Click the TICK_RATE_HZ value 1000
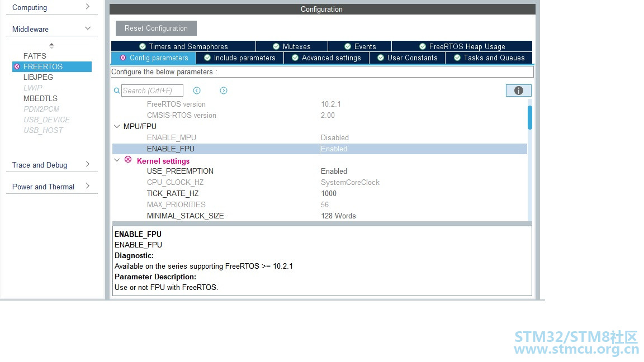The width and height of the screenshot is (644, 362). 329,193
